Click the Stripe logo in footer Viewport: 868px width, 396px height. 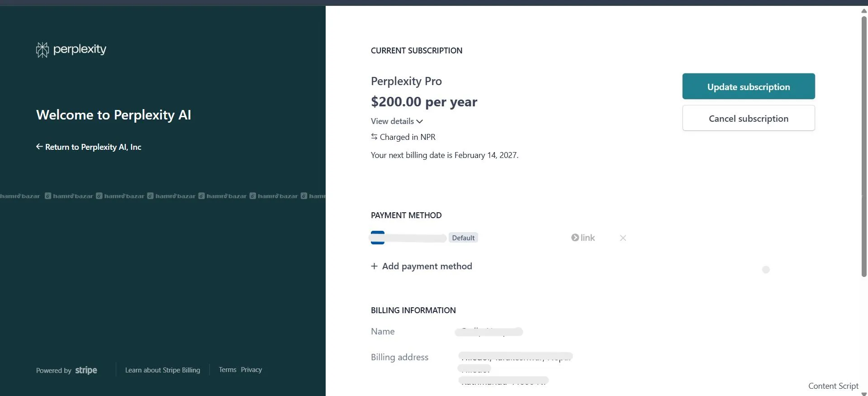pos(86,370)
